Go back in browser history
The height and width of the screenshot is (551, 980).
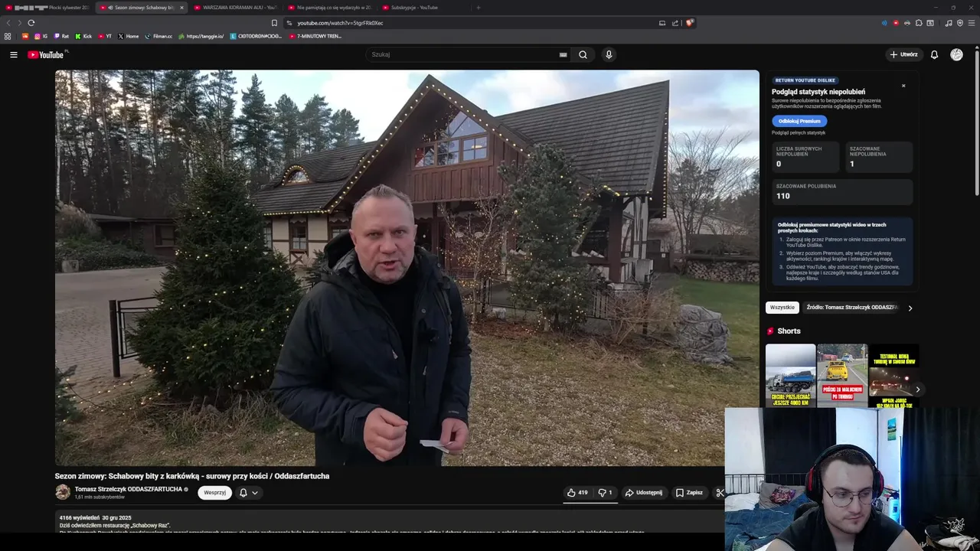tap(8, 23)
